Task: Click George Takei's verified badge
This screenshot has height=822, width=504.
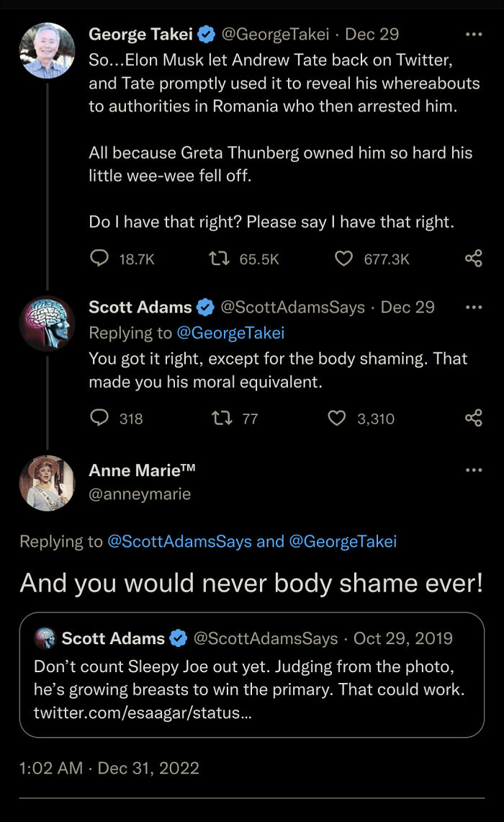Action: tap(207, 33)
